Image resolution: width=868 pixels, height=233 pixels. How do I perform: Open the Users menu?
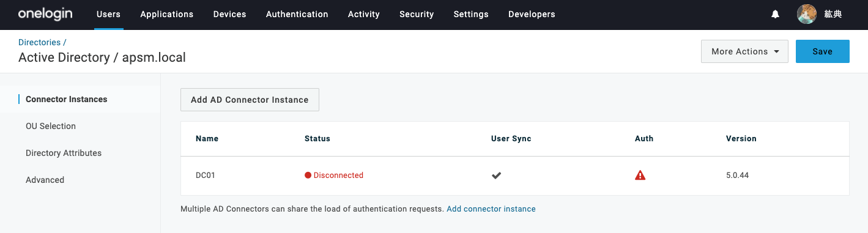tap(108, 14)
